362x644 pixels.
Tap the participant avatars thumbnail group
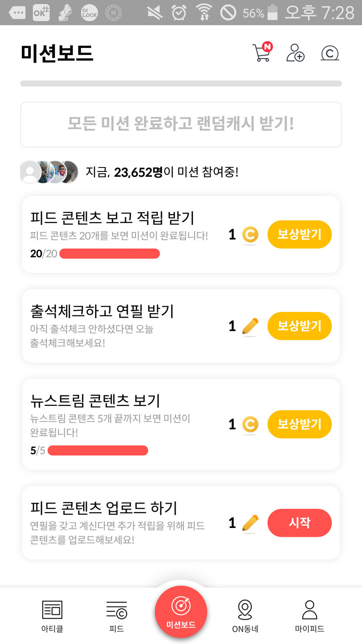tap(49, 172)
